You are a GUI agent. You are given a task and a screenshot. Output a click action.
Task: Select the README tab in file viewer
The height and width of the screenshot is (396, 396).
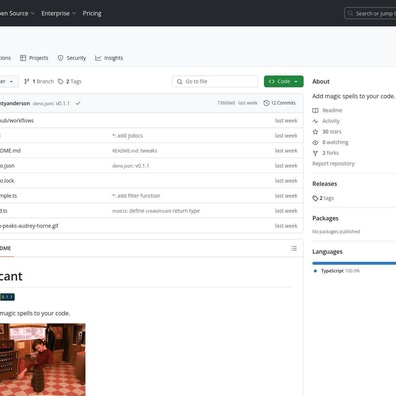[x=6, y=248]
